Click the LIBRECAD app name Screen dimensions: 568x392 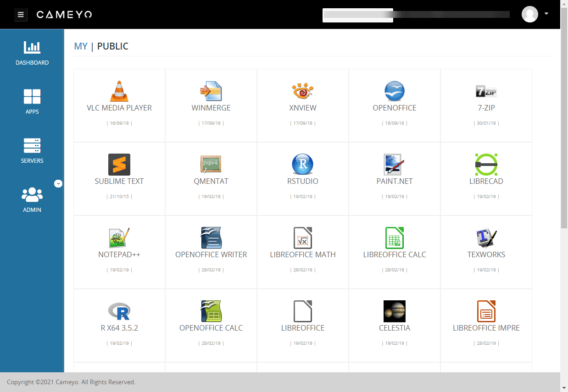[x=486, y=182]
